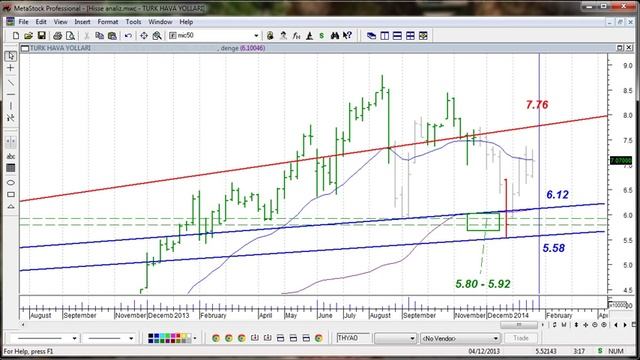
Task: Select the abc text annotation tool
Action: (11, 156)
